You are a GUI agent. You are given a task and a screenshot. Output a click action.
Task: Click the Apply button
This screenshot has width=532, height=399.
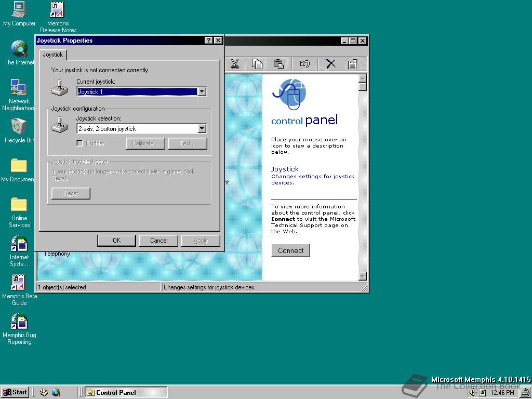pos(201,241)
